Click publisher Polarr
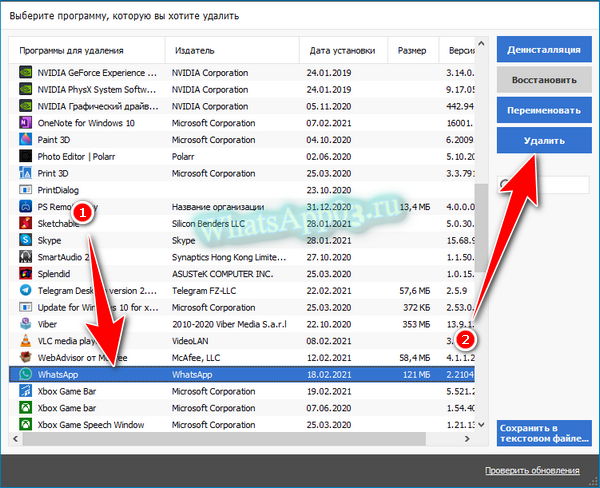 pyautogui.click(x=183, y=157)
